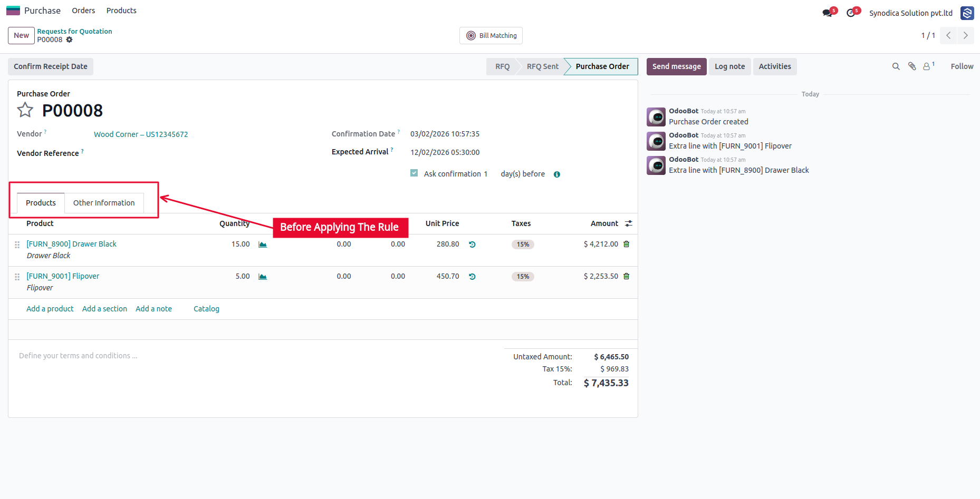Open forecast chart for Drawer Black
The height and width of the screenshot is (499, 980).
263,244
